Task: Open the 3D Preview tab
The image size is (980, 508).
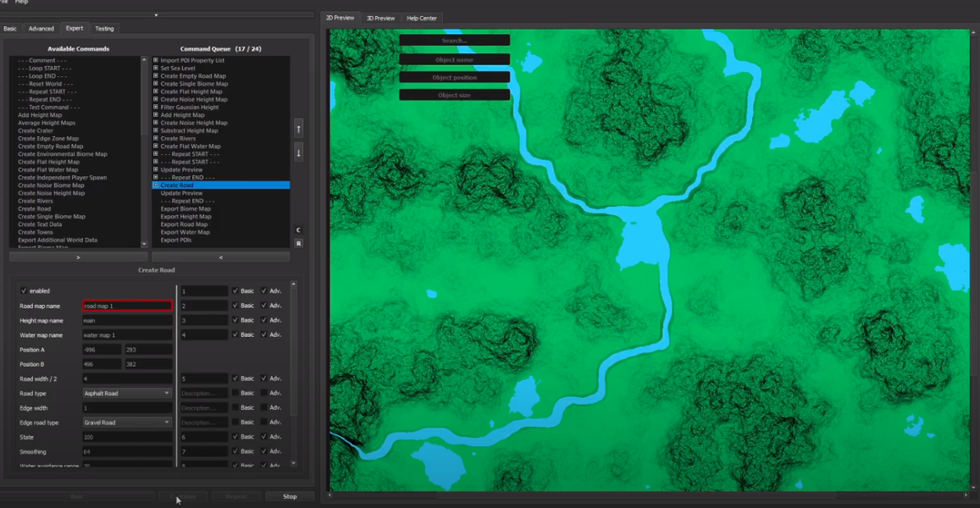Action: (381, 17)
